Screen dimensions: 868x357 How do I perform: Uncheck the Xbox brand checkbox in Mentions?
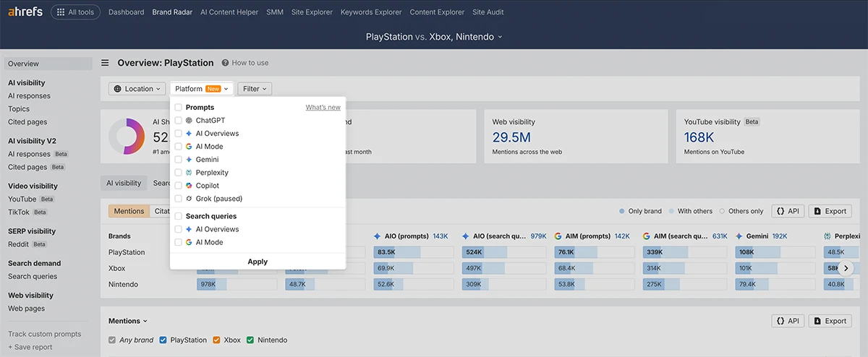[216, 340]
